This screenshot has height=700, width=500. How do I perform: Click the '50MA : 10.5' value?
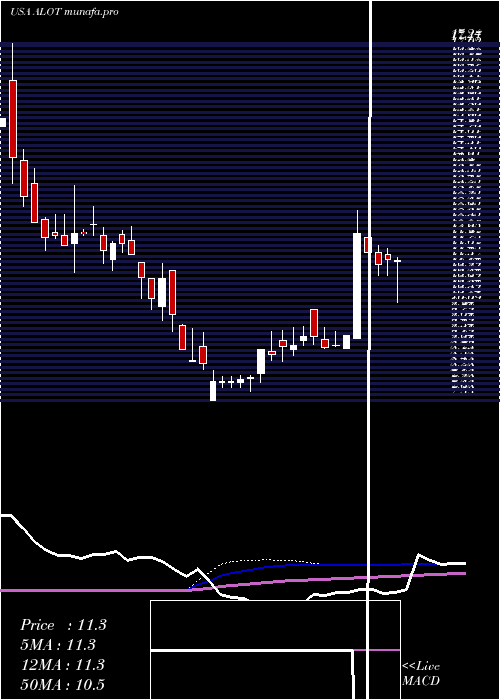point(62,684)
